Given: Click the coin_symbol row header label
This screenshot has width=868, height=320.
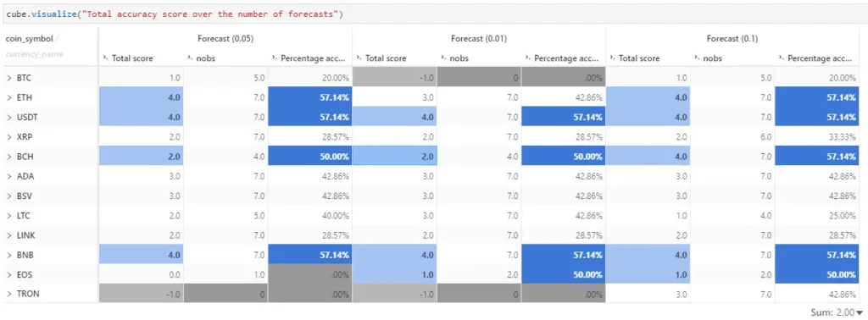Looking at the screenshot, I should point(30,38).
